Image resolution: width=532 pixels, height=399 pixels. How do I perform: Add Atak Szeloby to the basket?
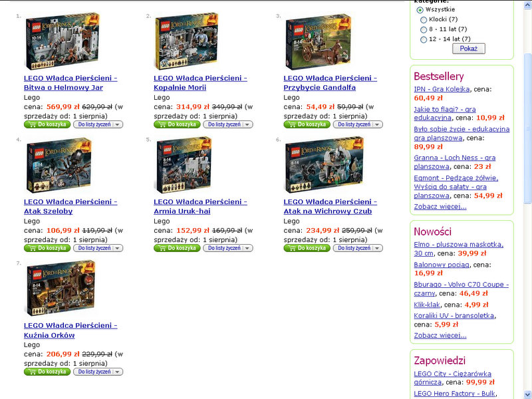pos(47,248)
